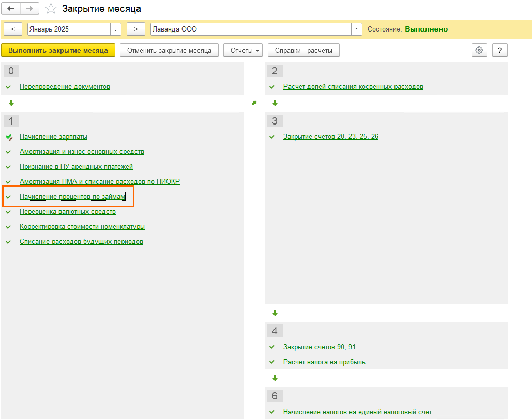Expand the organization dropdown list
Image resolution: width=532 pixels, height=420 pixels.
[x=356, y=29]
